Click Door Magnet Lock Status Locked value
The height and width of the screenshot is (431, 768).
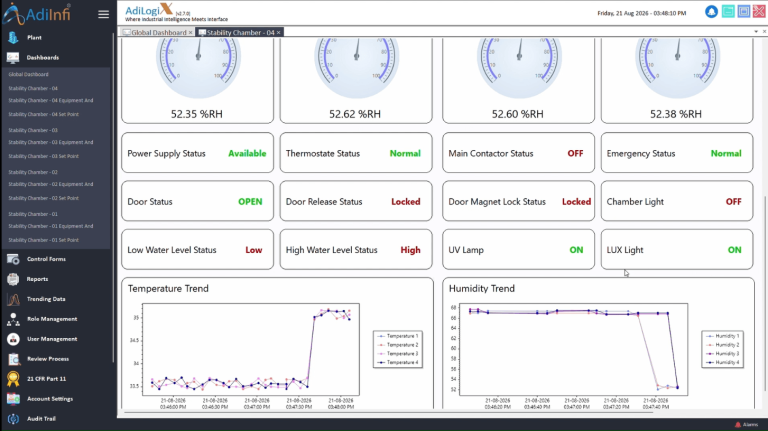click(576, 201)
